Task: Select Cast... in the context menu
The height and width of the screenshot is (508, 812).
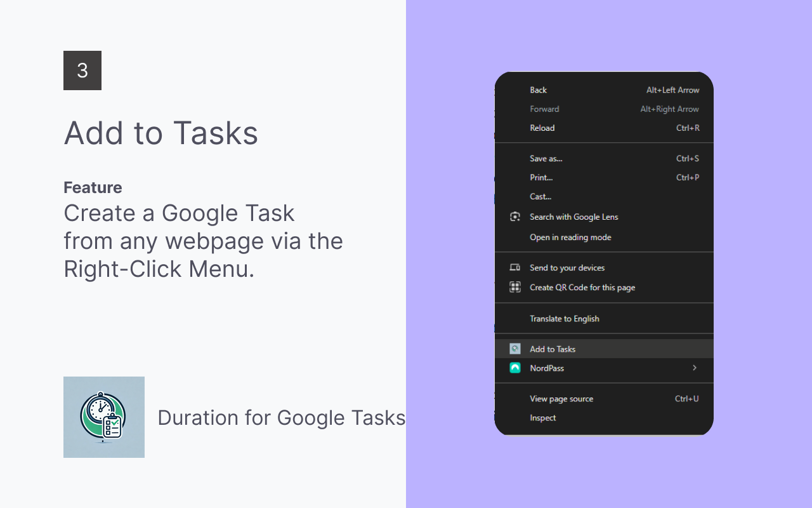Action: click(604, 197)
